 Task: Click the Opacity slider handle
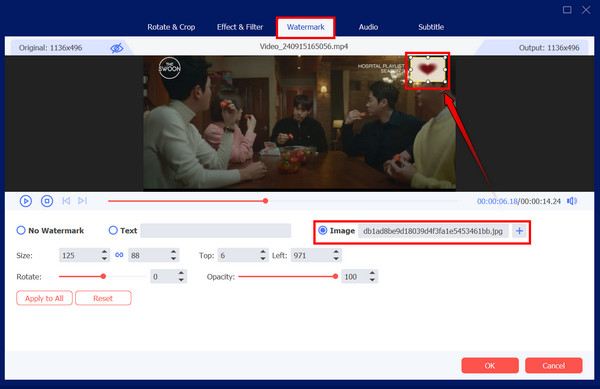coord(335,276)
